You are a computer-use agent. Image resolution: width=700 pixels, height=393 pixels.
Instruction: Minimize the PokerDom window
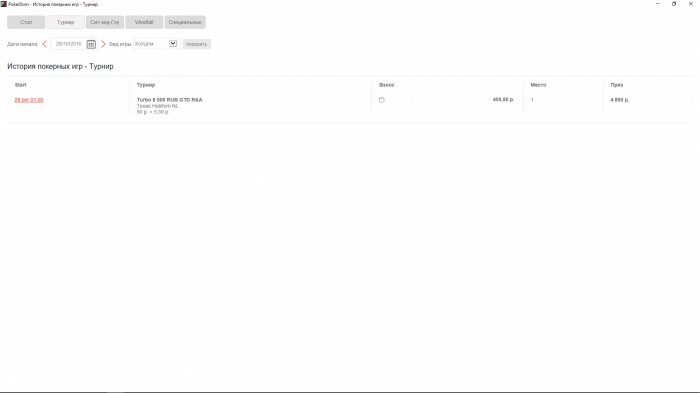pos(658,4)
